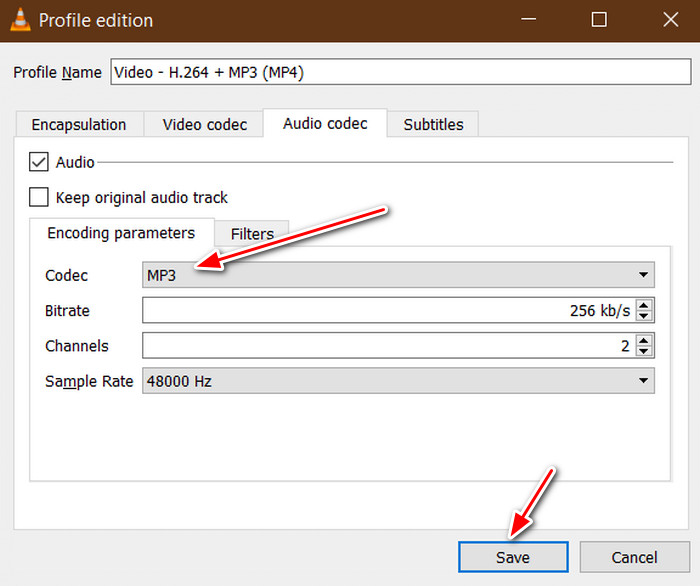The height and width of the screenshot is (586, 700).
Task: Switch to the Video codec tab
Action: (204, 125)
